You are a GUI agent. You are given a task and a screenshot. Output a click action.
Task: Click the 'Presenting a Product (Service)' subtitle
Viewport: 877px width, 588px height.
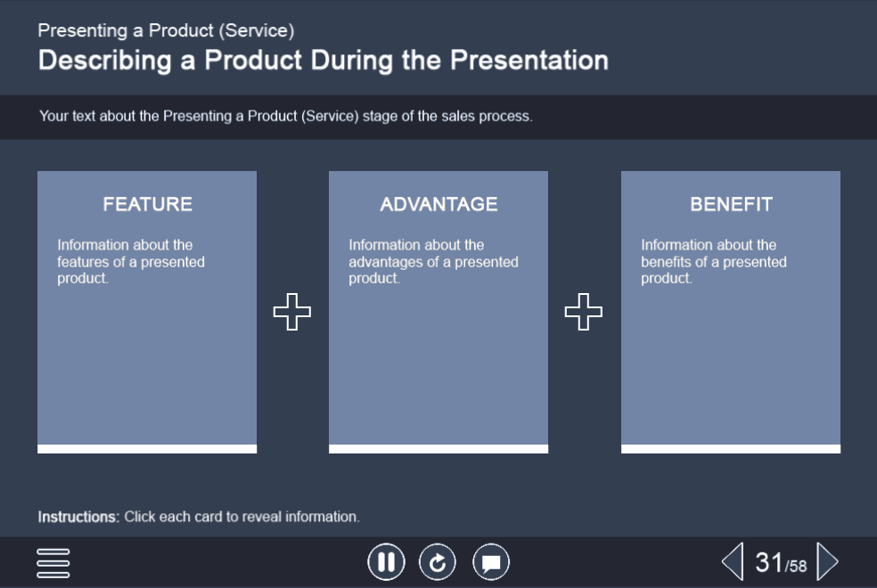click(166, 30)
